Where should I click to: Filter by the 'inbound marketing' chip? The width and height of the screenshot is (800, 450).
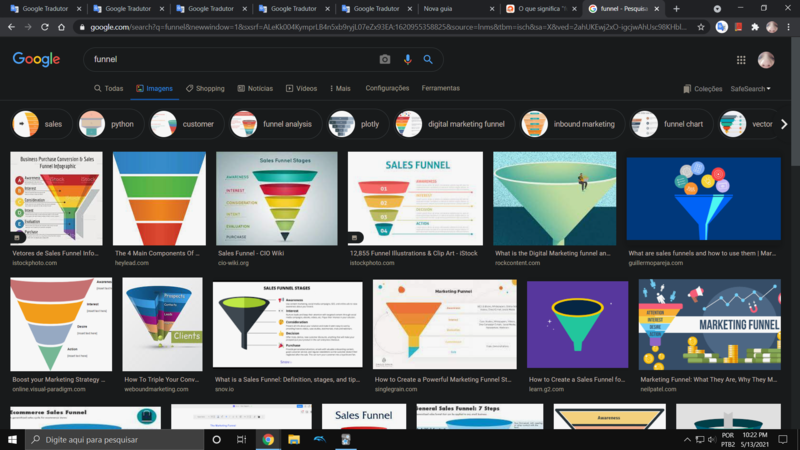click(x=572, y=124)
